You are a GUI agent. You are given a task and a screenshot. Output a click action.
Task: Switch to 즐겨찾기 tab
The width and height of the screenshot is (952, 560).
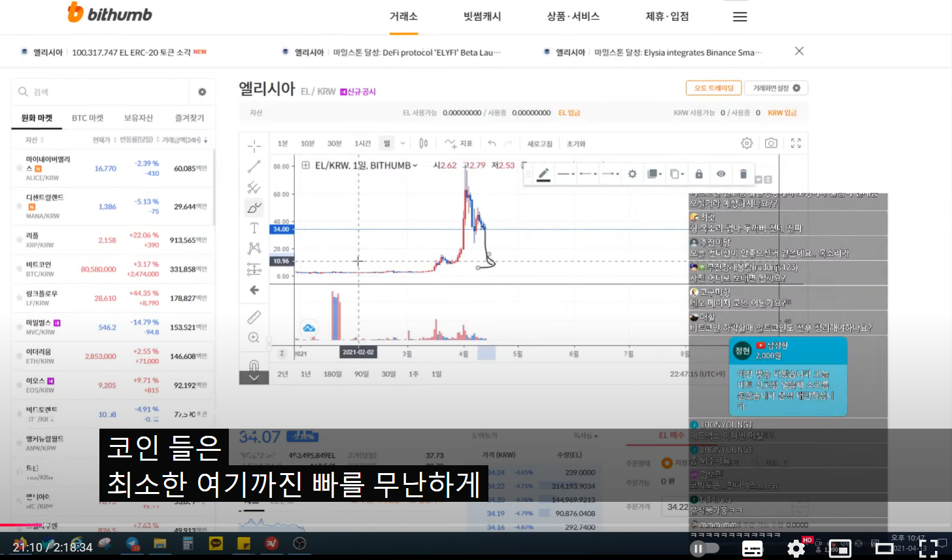pos(190,118)
